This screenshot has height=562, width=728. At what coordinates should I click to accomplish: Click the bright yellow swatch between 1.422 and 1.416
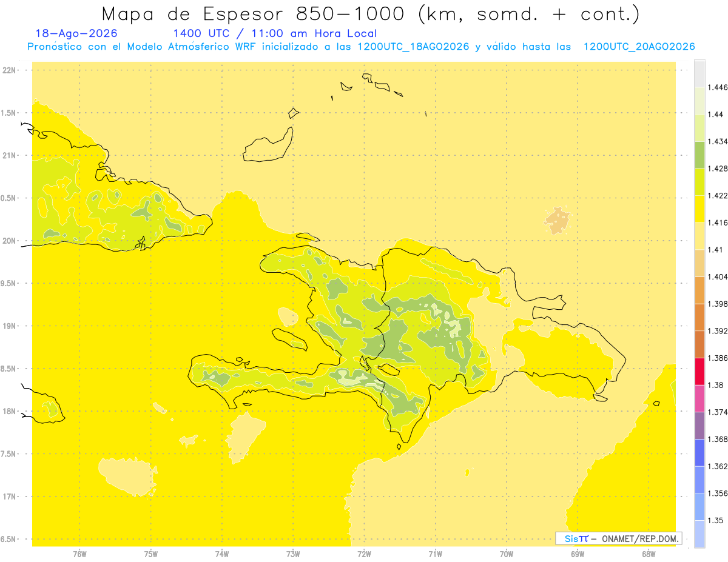[x=699, y=209]
